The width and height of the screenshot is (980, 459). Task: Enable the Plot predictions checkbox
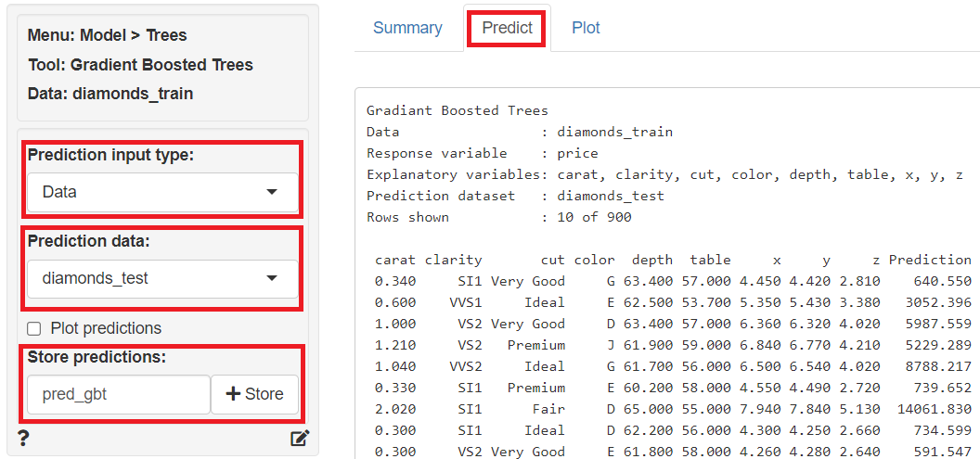(x=34, y=328)
